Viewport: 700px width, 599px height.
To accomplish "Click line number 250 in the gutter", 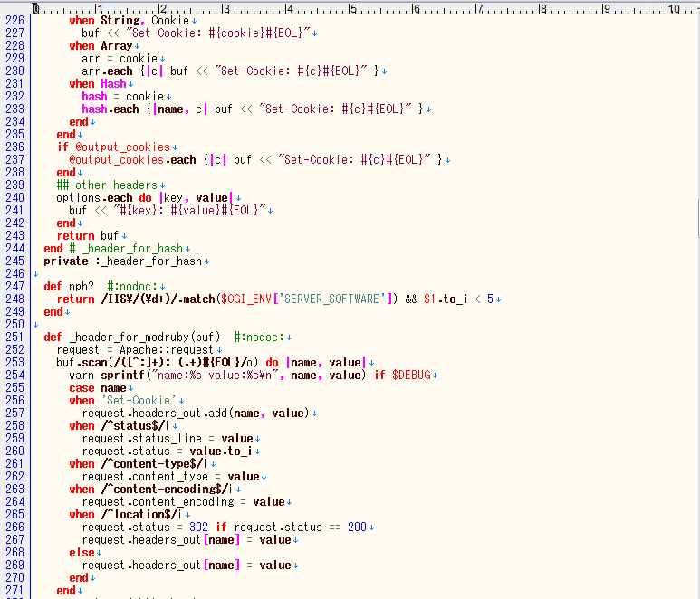I will (x=14, y=324).
